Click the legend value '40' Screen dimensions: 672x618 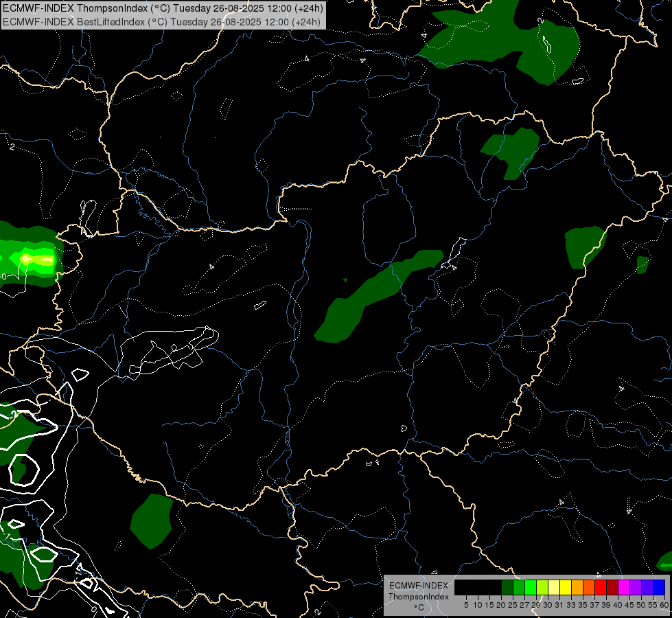coord(618,605)
